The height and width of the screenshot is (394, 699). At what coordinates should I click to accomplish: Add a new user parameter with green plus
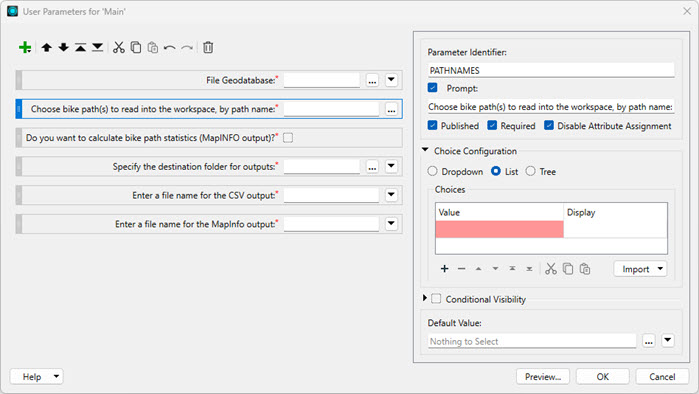tap(25, 47)
